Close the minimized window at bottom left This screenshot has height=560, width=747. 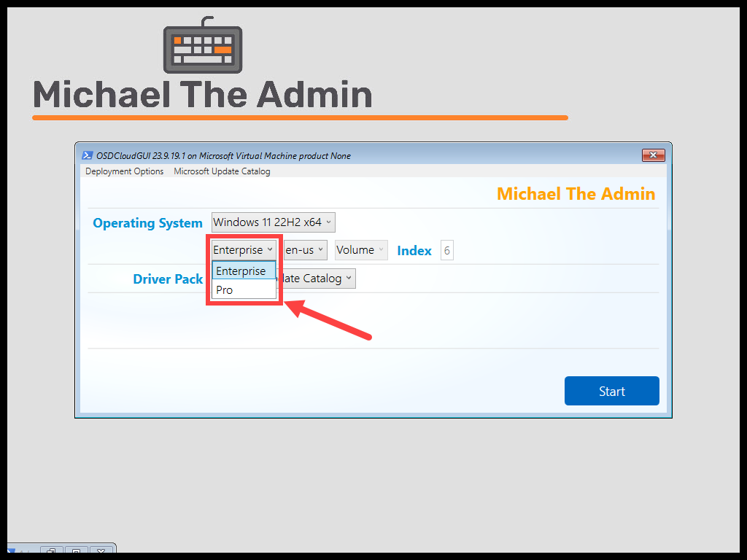101,550
